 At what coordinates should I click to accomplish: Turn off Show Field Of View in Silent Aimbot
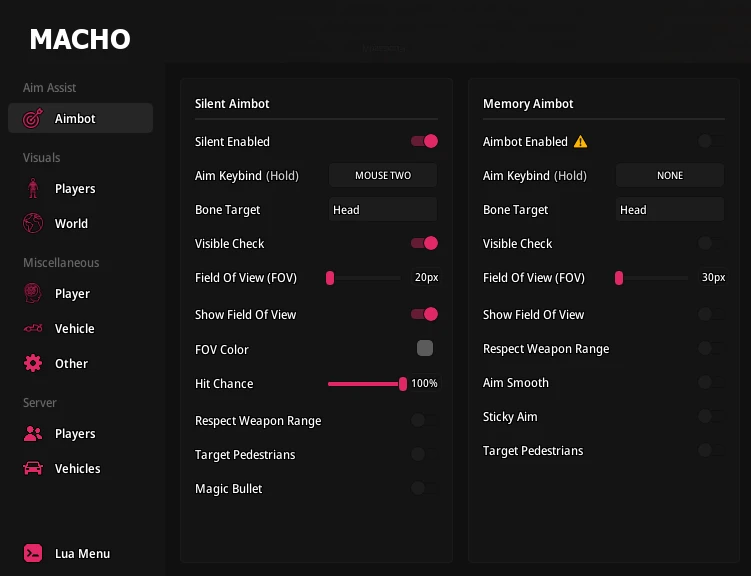click(x=424, y=314)
